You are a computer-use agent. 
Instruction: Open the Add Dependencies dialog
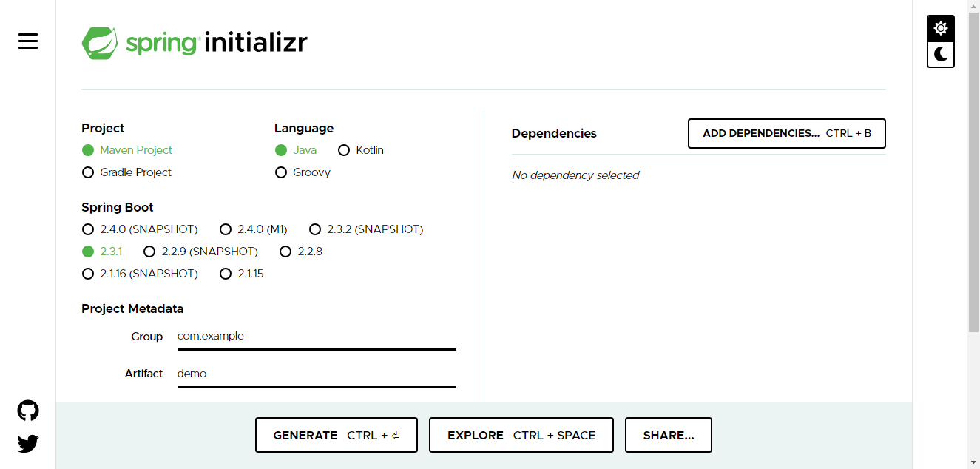786,133
